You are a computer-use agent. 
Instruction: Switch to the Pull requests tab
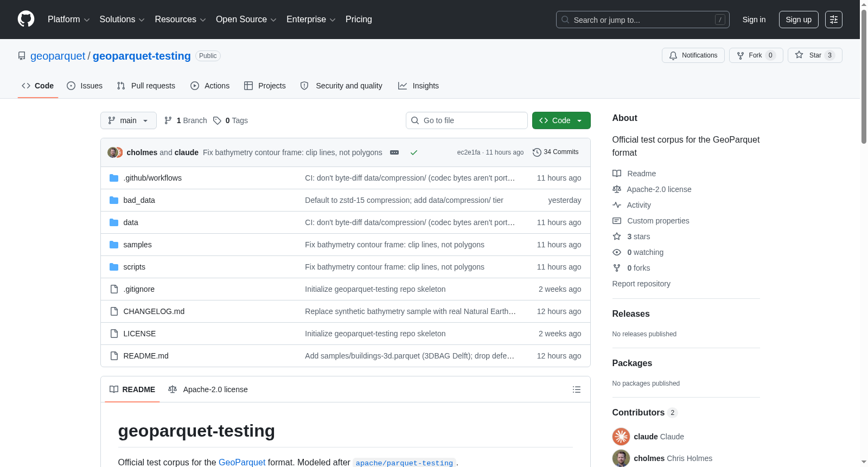pyautogui.click(x=146, y=86)
